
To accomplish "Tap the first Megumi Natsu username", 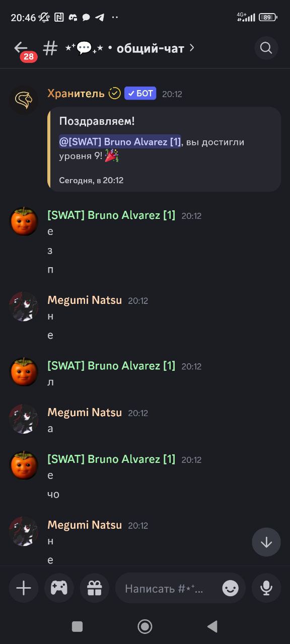I will [85, 300].
